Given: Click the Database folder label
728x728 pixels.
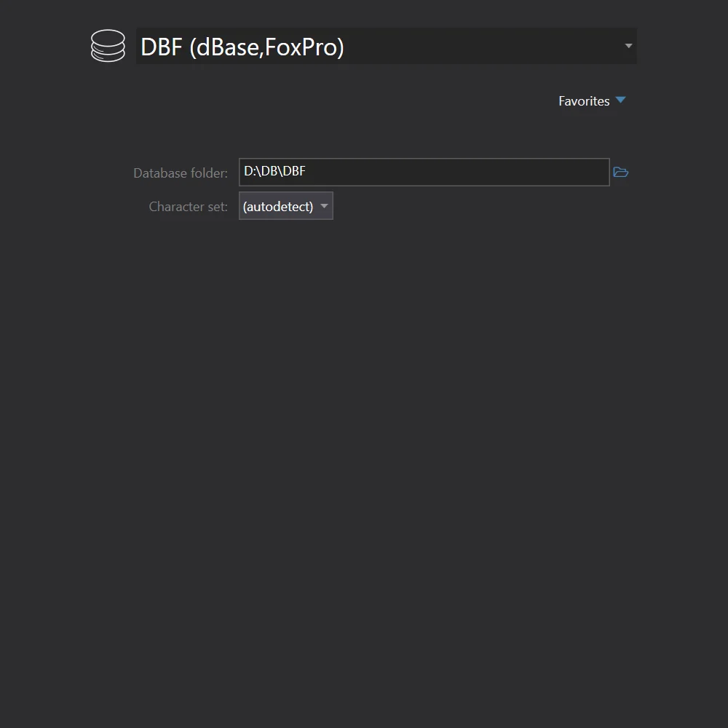Looking at the screenshot, I should pos(181,173).
